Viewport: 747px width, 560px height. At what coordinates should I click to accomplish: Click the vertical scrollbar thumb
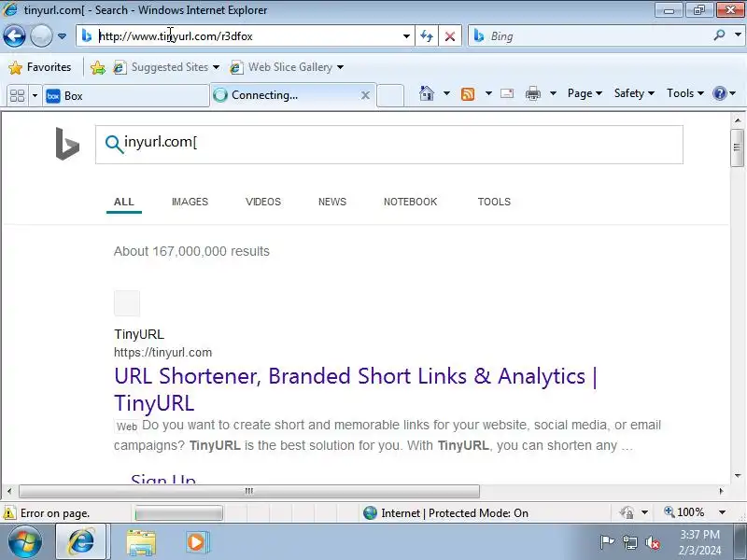tap(738, 147)
